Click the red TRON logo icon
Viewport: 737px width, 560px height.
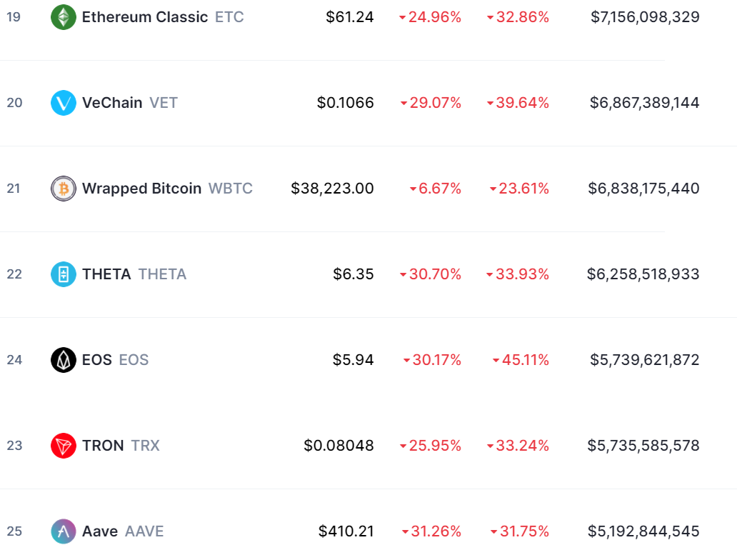click(x=64, y=446)
